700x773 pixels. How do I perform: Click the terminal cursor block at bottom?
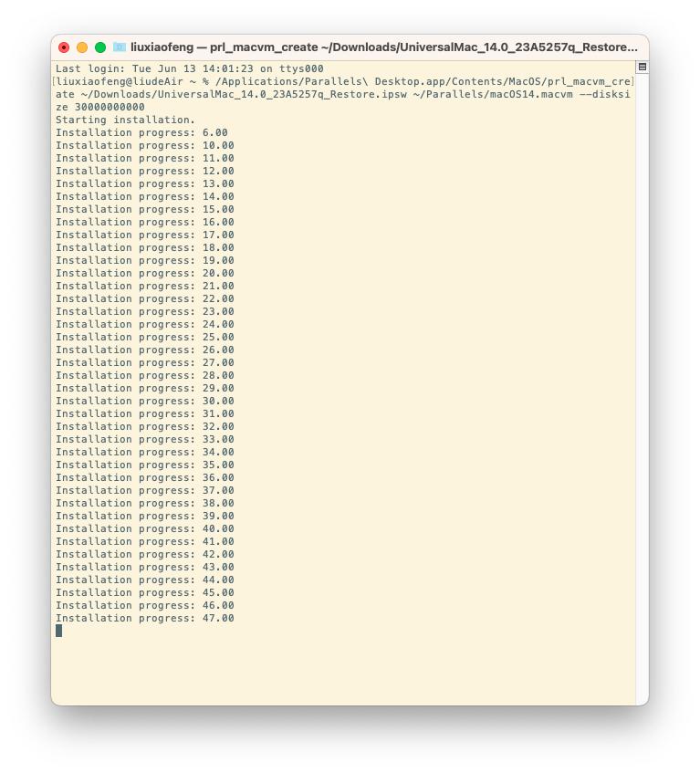tap(58, 631)
